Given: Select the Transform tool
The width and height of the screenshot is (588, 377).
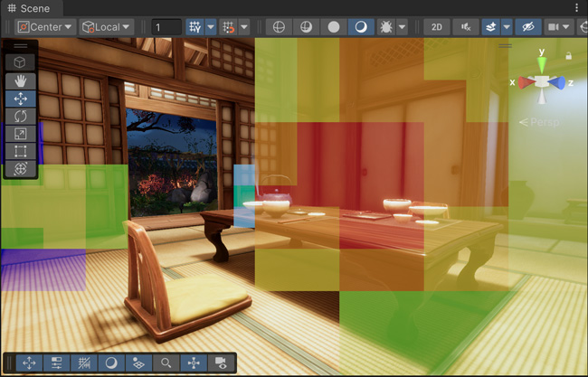Looking at the screenshot, I should pos(21,168).
